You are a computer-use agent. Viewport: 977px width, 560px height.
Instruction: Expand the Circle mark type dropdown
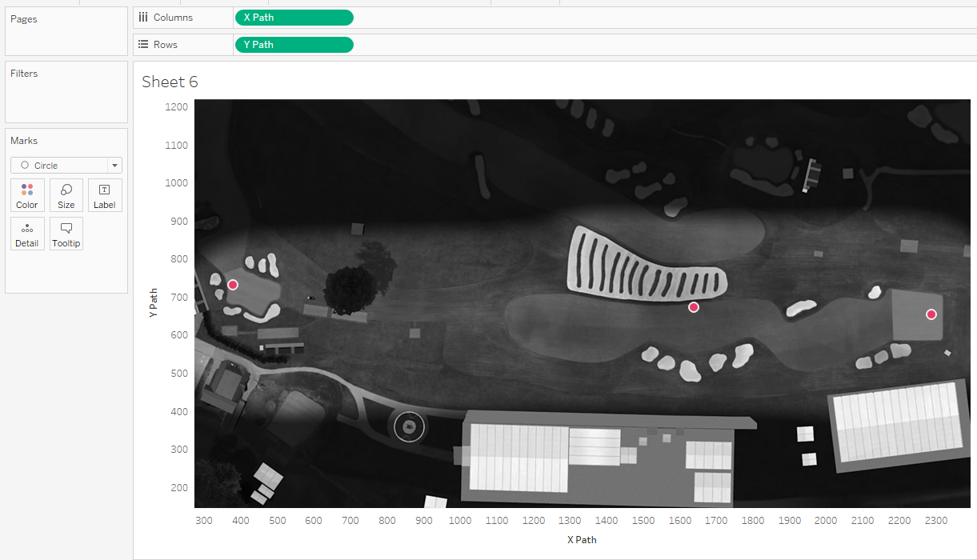[115, 166]
